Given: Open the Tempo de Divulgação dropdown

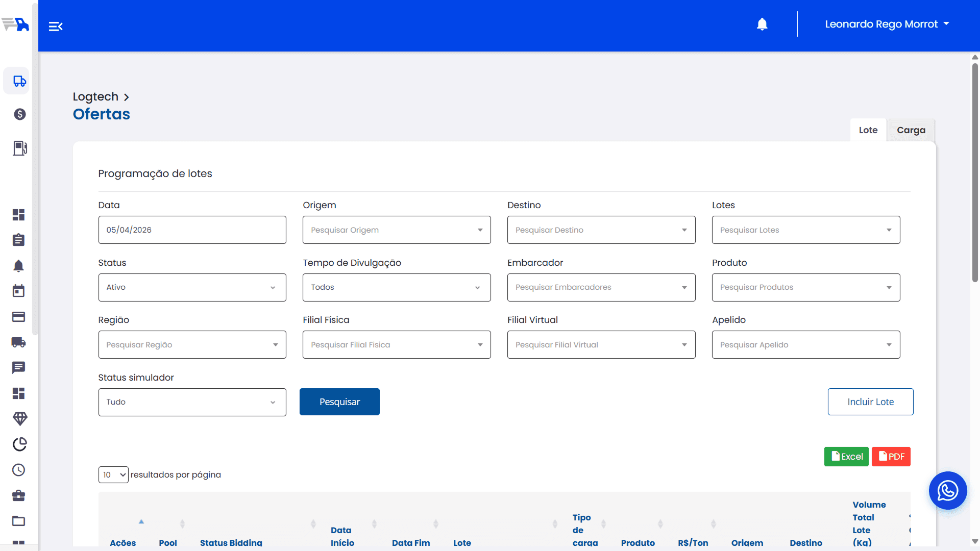Looking at the screenshot, I should click(x=396, y=288).
